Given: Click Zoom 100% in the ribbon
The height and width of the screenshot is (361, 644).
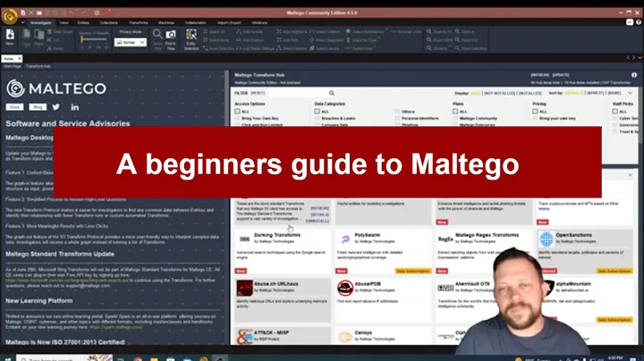Looking at the screenshot, I should click(x=439, y=40).
